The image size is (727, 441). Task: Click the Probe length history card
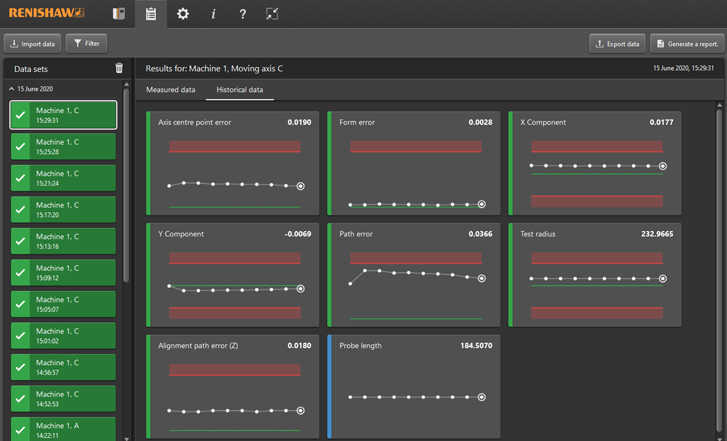tap(413, 386)
